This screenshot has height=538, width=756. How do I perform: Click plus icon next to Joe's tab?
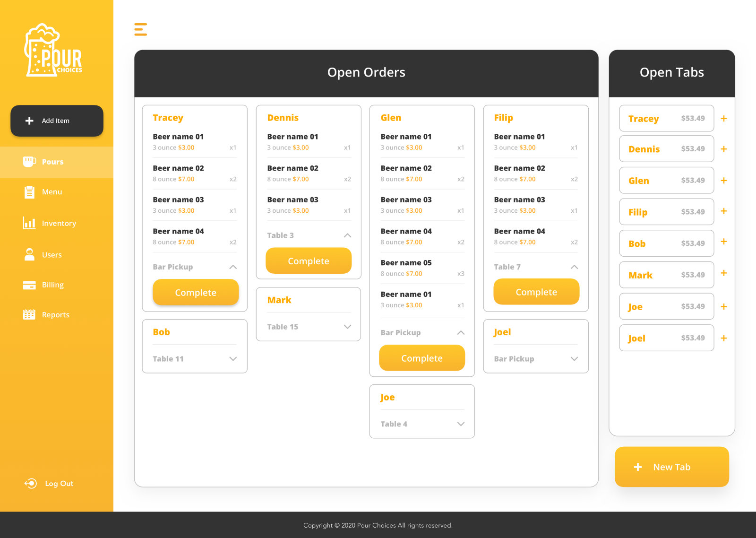pos(723,307)
